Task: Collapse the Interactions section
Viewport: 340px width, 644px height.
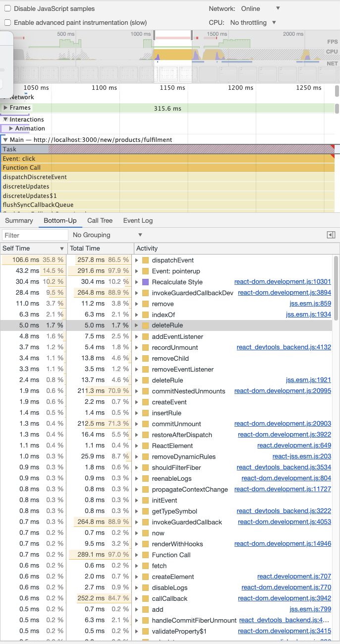Action: 6,119
